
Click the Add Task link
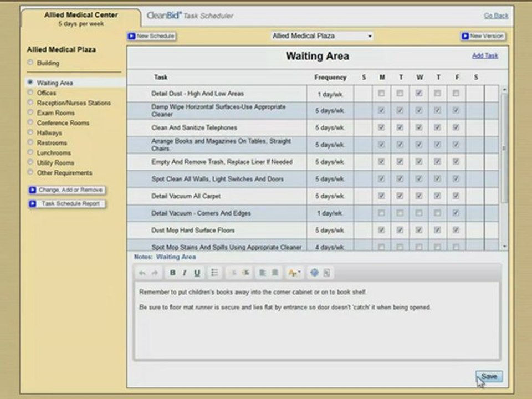click(485, 55)
